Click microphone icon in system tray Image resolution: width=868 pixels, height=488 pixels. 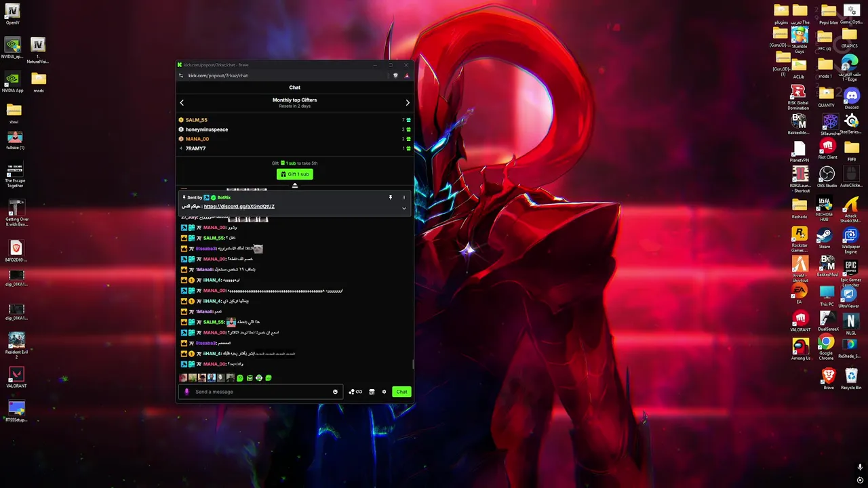click(x=860, y=467)
